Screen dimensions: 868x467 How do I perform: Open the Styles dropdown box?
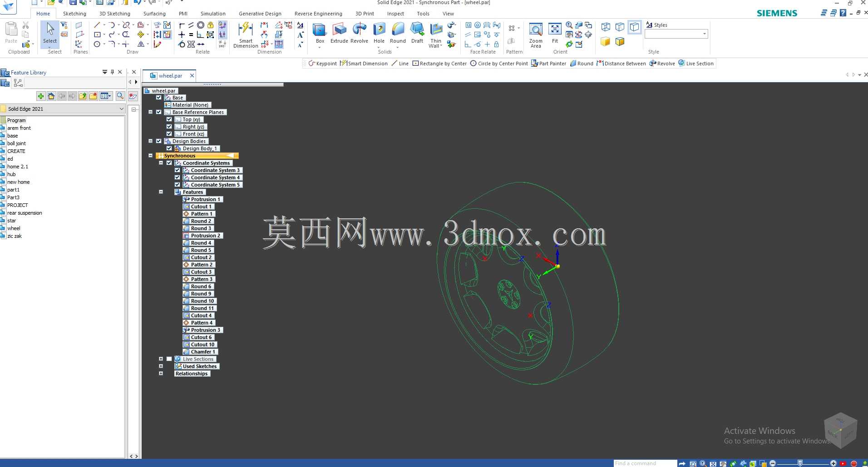click(704, 34)
